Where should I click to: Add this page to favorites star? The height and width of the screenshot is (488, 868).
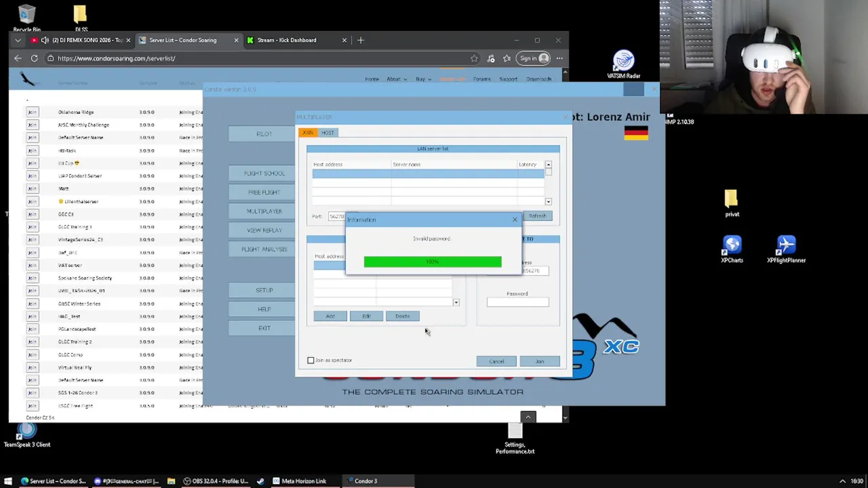point(474,58)
